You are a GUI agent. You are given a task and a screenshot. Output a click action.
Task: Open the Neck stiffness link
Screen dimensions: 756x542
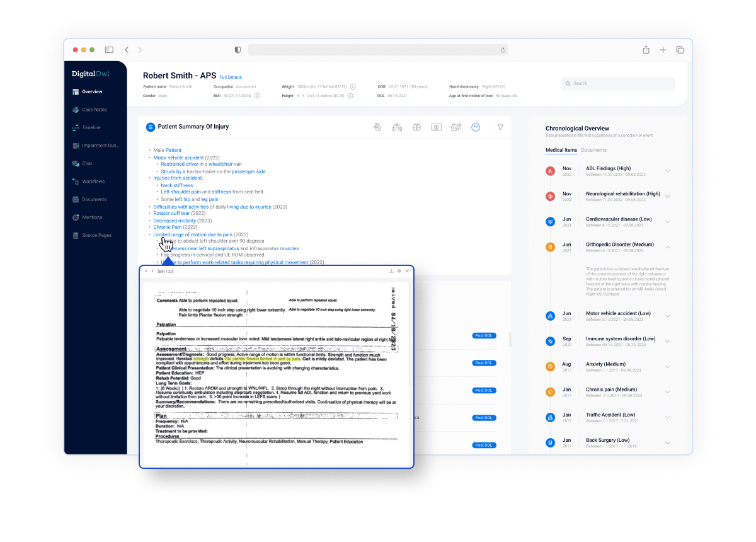coord(177,186)
